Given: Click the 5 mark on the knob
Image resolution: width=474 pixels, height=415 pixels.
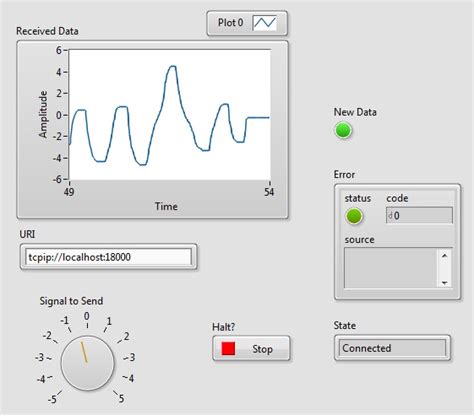Looking at the screenshot, I should [122, 398].
